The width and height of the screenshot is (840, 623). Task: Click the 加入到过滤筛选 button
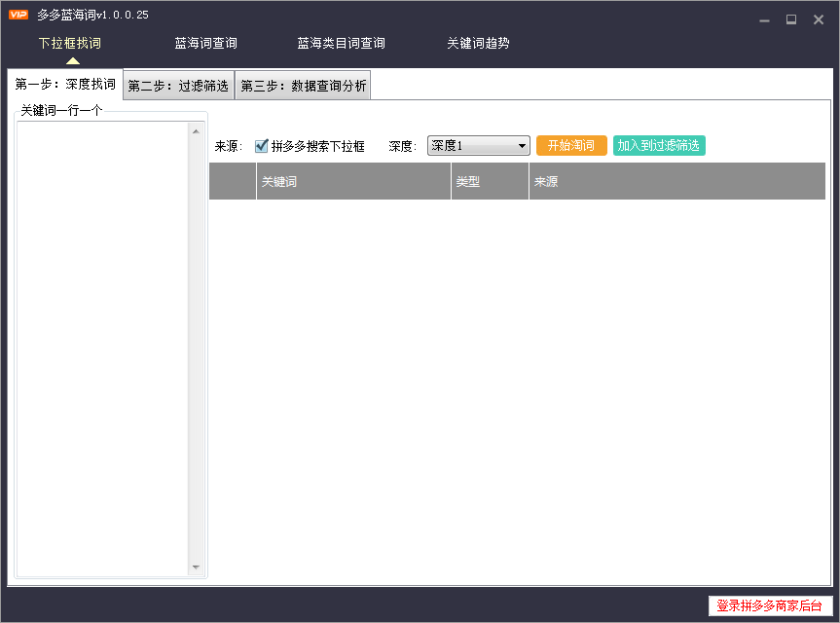659,146
